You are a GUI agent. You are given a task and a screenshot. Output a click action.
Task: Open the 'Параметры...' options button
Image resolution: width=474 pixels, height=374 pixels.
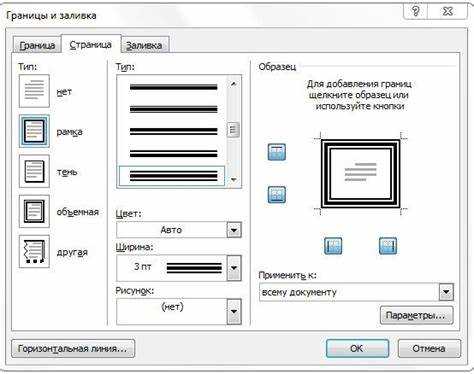pos(416,315)
